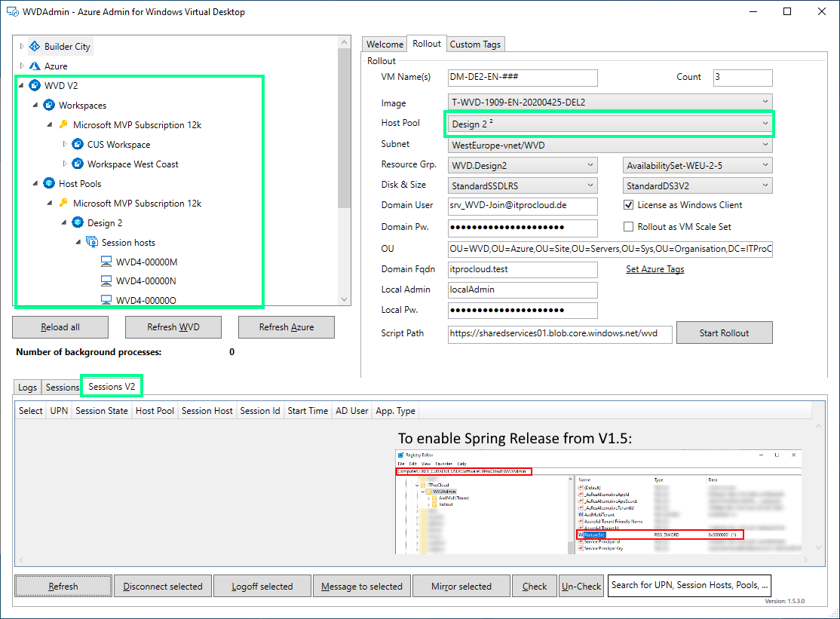Click the Builder City tree icon
This screenshot has width=840, height=619.
35,47
